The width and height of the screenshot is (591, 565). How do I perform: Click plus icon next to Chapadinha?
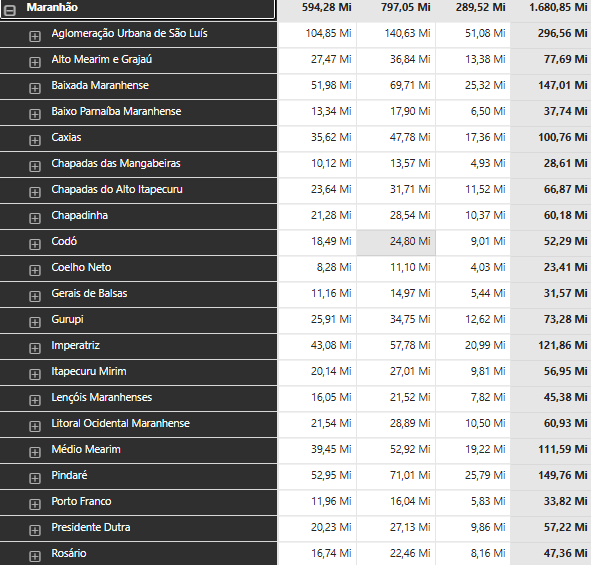pyautogui.click(x=35, y=218)
